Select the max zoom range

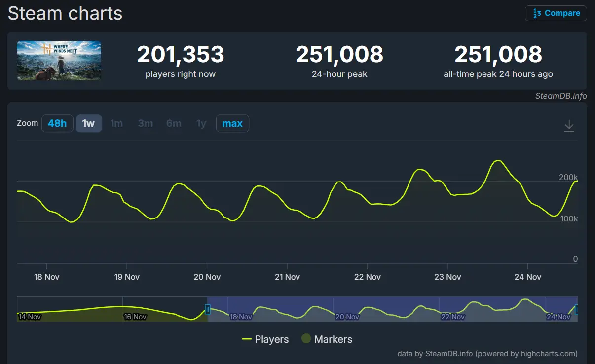tap(232, 123)
